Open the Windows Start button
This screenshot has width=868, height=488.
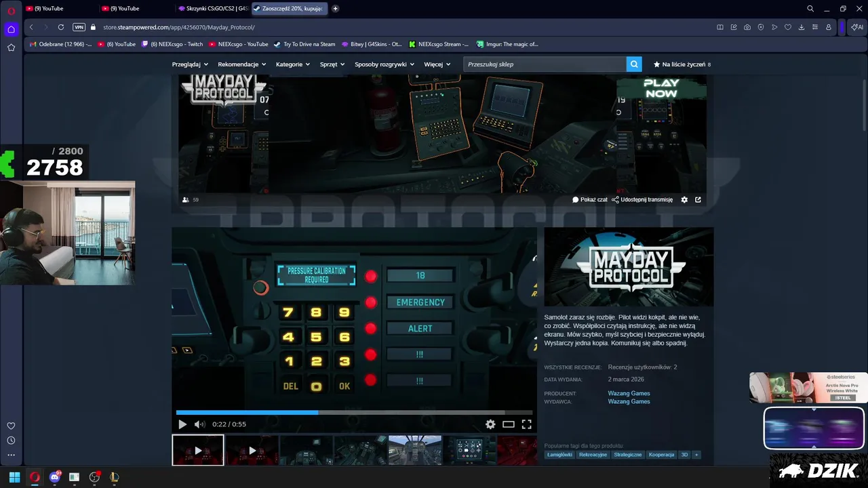[14, 477]
